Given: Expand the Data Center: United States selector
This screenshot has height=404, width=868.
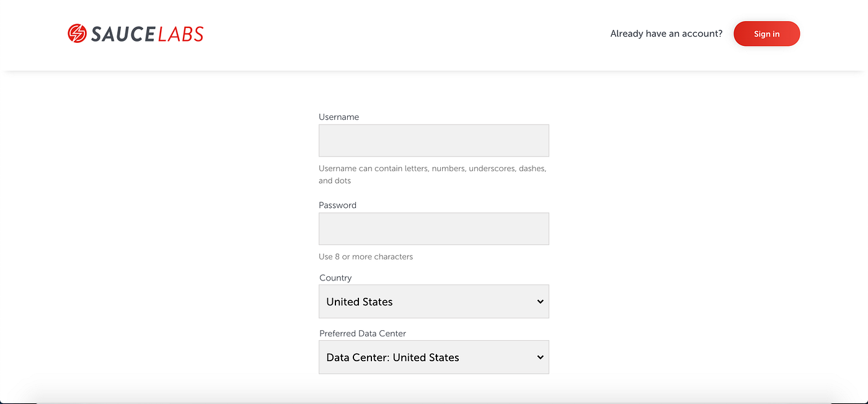Looking at the screenshot, I should pos(433,357).
